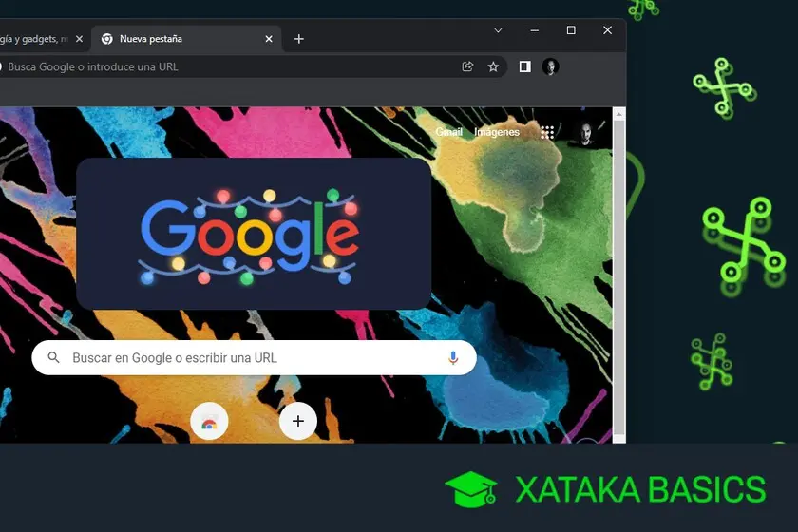Focus the Buscar en Google search box
The image size is (798, 532).
click(254, 357)
